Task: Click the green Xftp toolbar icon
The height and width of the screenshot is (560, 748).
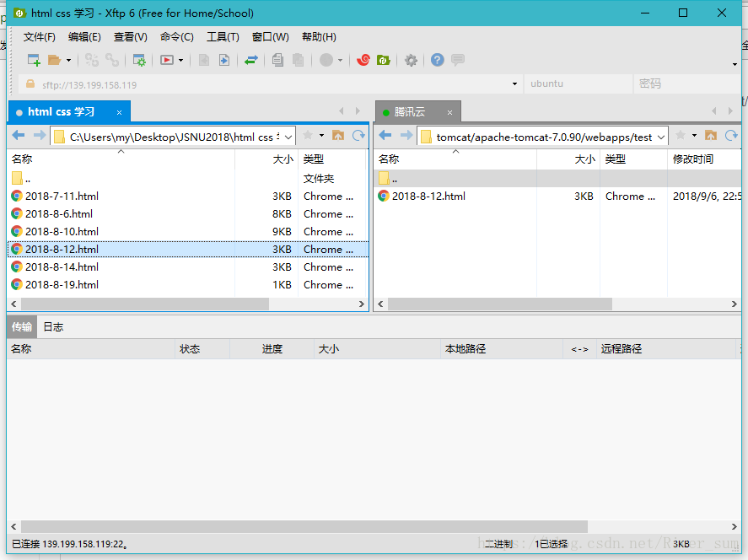Action: [x=384, y=60]
